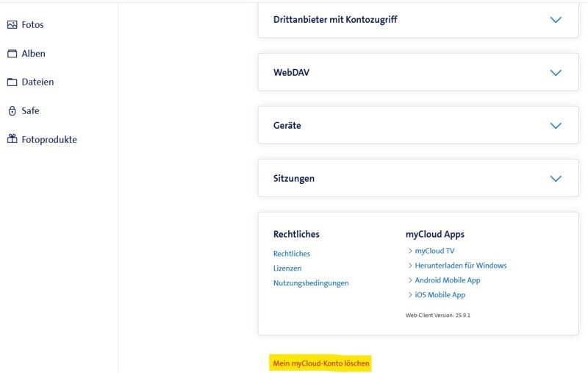
Task: Open the myCloud TV app link
Action: pos(434,251)
